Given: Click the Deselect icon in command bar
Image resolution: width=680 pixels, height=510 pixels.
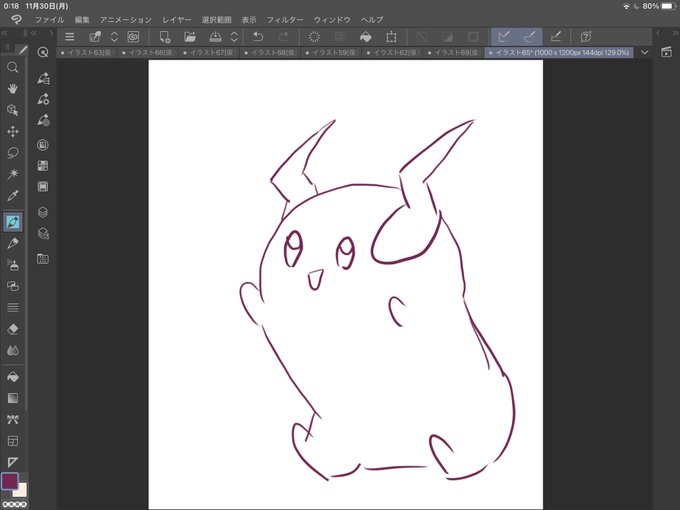Looking at the screenshot, I should point(422,37).
